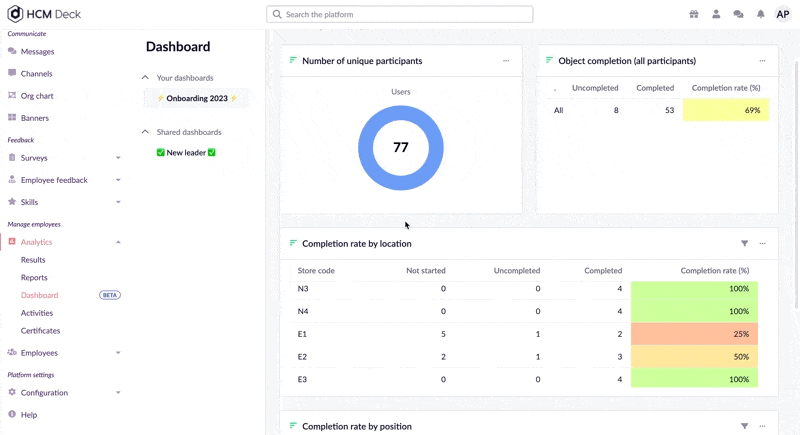Click widget icon beside Object completion title
Screen dimensions: 800x435
549,60
